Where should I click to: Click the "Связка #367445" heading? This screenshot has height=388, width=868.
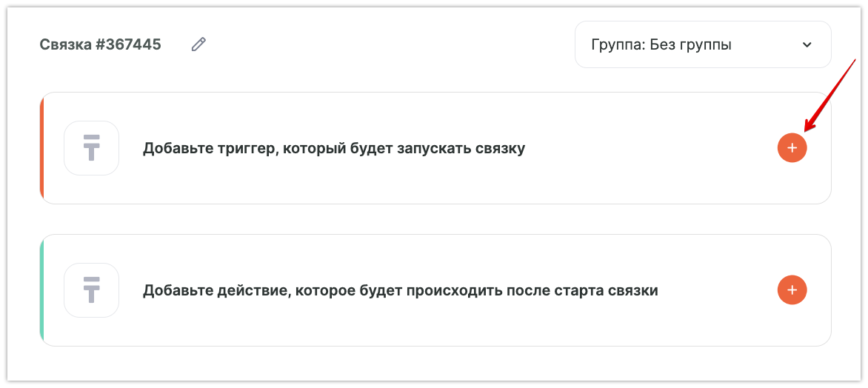100,44
